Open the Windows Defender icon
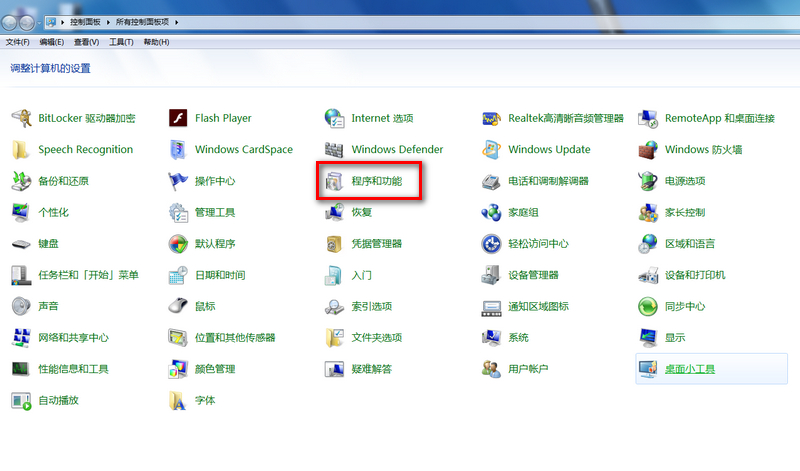Screen dimensions: 800x471 coord(335,150)
